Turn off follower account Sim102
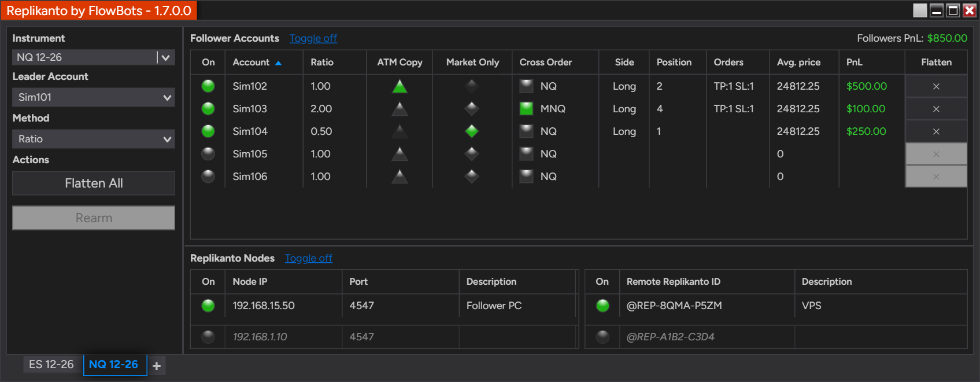The width and height of the screenshot is (980, 382). tap(208, 86)
